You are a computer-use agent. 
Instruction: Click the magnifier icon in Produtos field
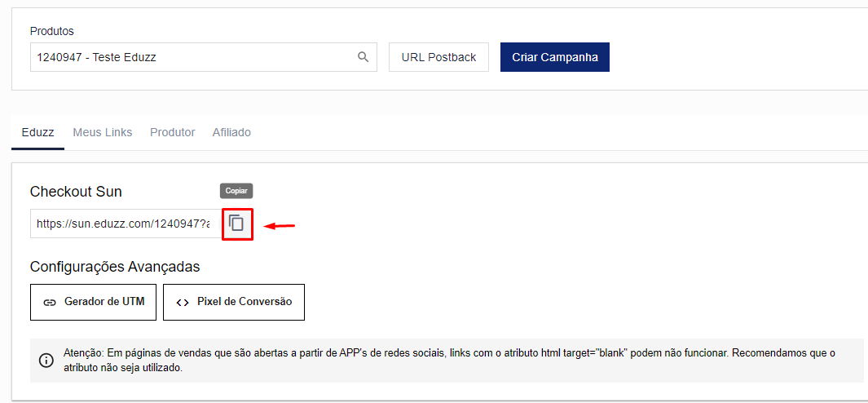click(363, 57)
